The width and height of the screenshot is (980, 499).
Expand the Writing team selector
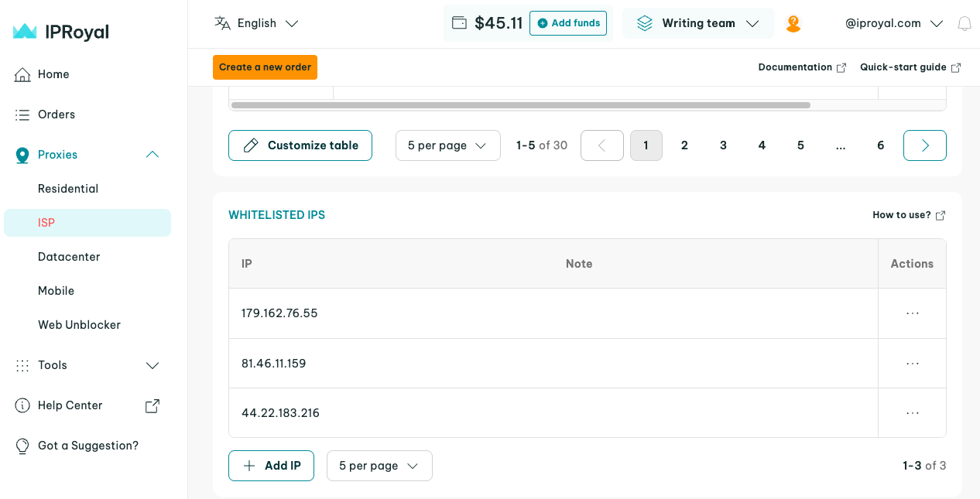pos(697,23)
